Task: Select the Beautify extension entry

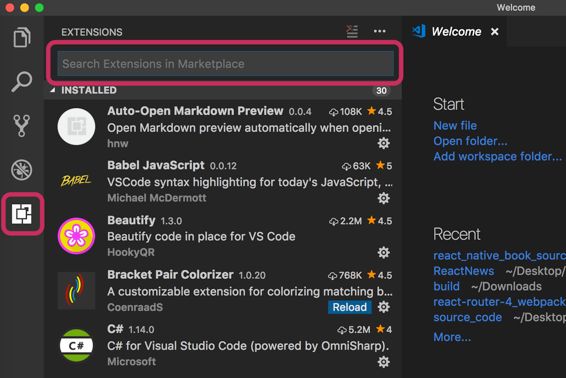Action: click(223, 236)
